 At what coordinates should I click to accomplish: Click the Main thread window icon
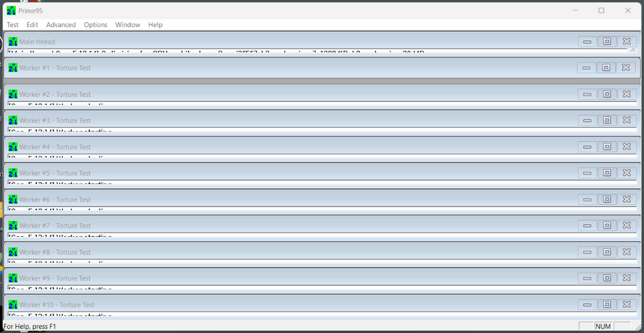coord(13,42)
